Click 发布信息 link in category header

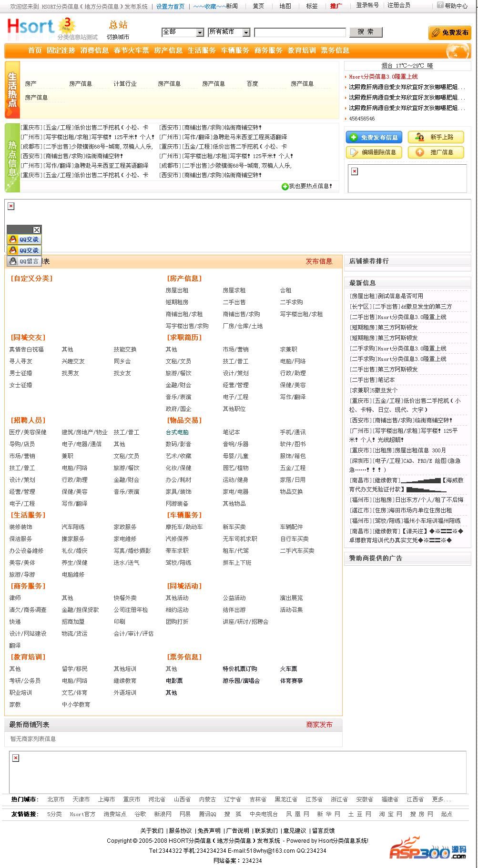pos(319,261)
